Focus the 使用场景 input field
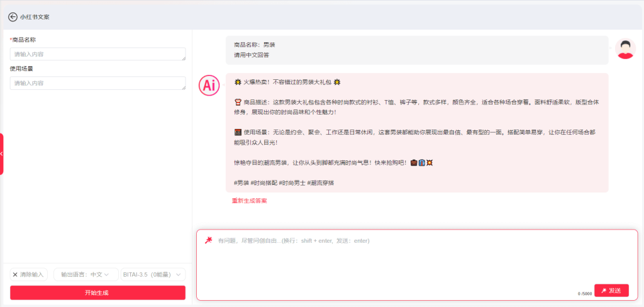The height and width of the screenshot is (307, 644). [97, 83]
